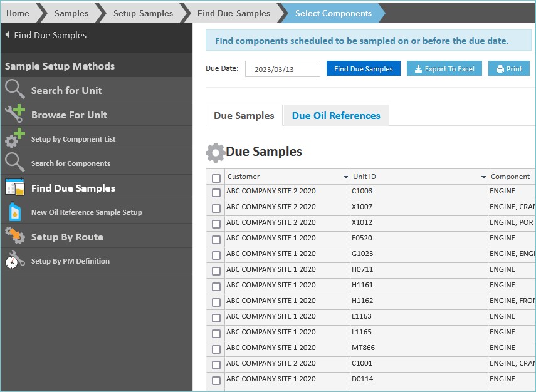Image resolution: width=536 pixels, height=392 pixels.
Task: Click the Search for Unit magnifier icon
Action: click(15, 90)
